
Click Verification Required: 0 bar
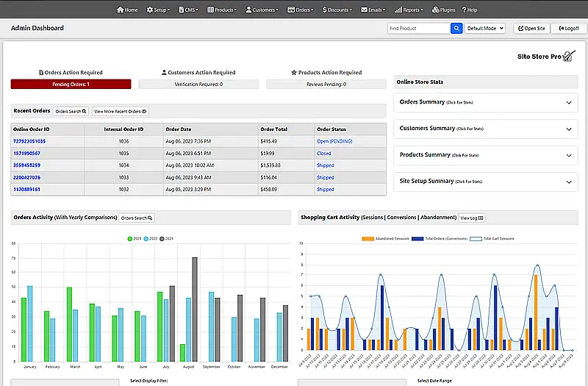coord(198,84)
